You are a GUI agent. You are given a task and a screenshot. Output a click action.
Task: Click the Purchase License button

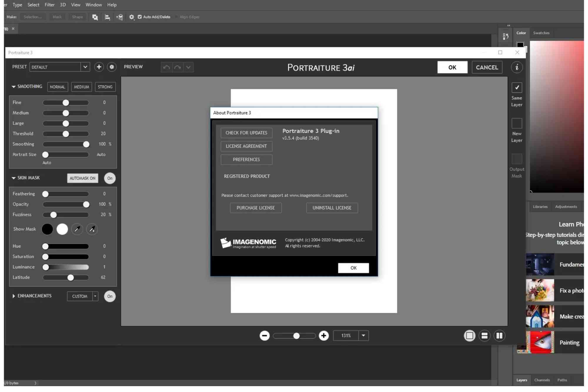pyautogui.click(x=256, y=208)
